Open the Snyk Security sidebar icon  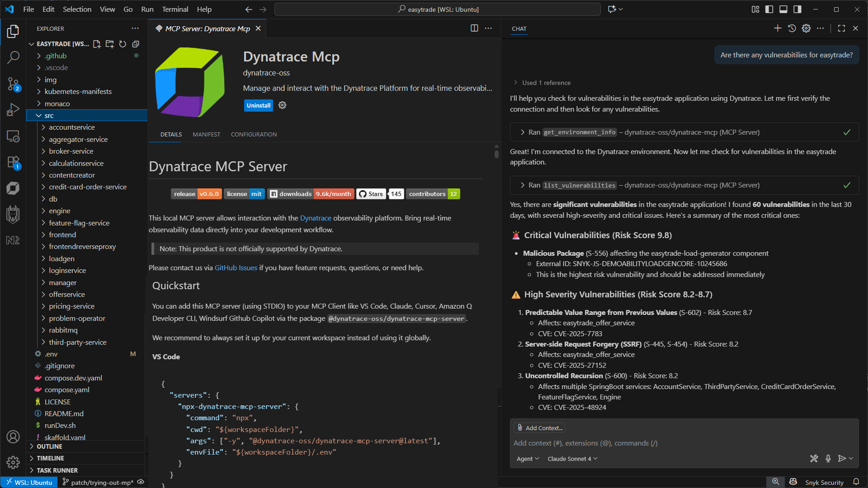tap(13, 214)
